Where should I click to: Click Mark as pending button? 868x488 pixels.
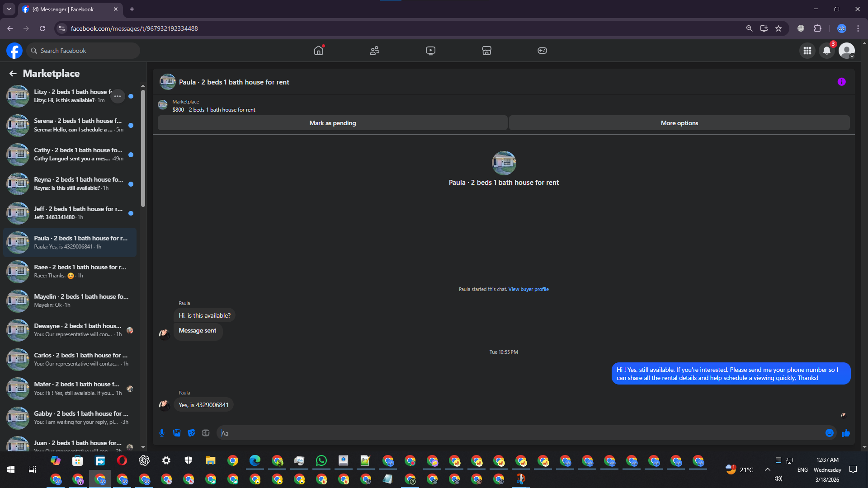click(x=333, y=123)
